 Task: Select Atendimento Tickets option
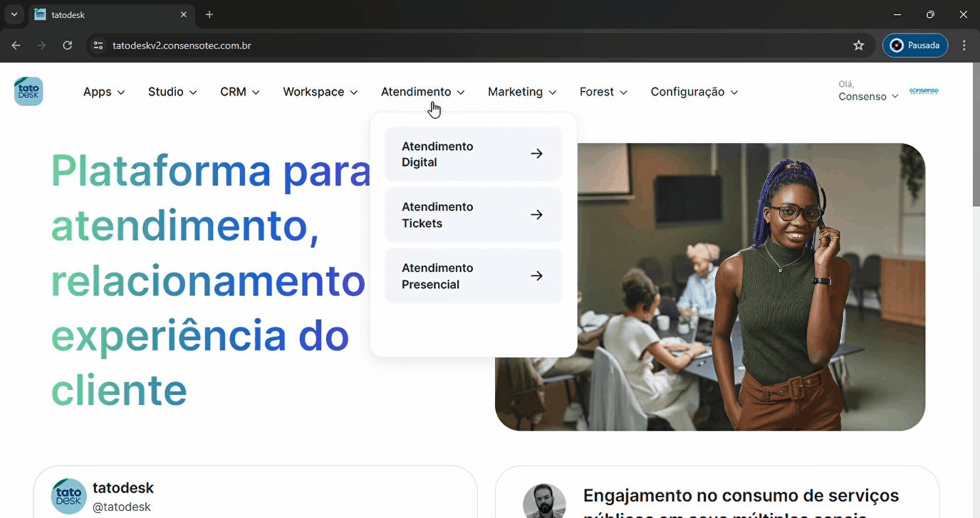(x=473, y=215)
